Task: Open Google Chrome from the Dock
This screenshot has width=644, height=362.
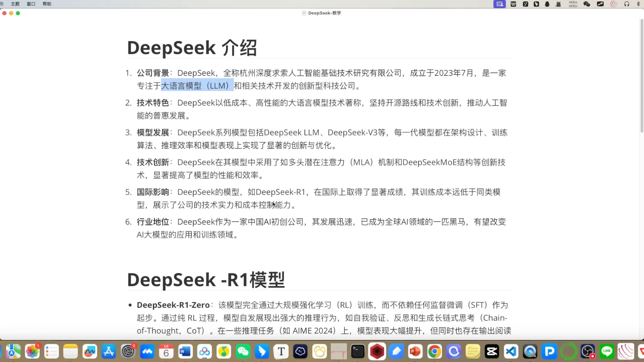Action: (434, 351)
